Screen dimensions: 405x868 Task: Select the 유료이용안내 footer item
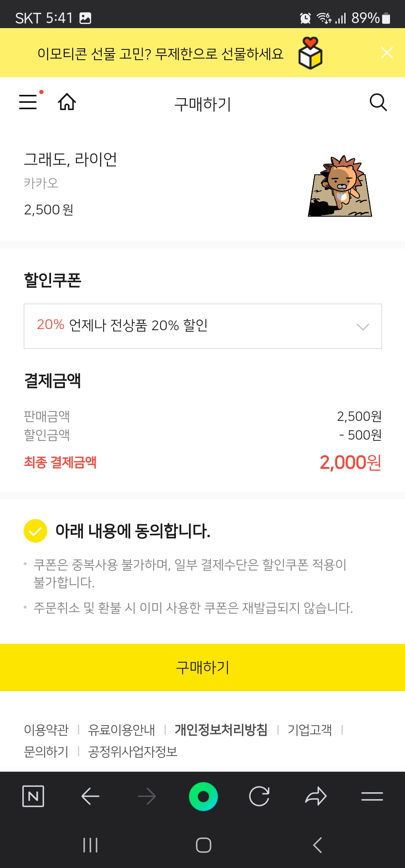(x=121, y=730)
